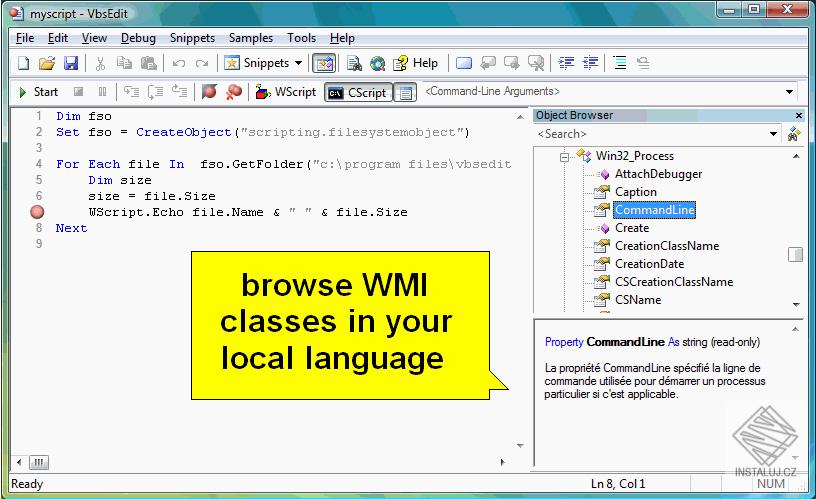
Task: Open Help from the toolbar
Action: 415,63
